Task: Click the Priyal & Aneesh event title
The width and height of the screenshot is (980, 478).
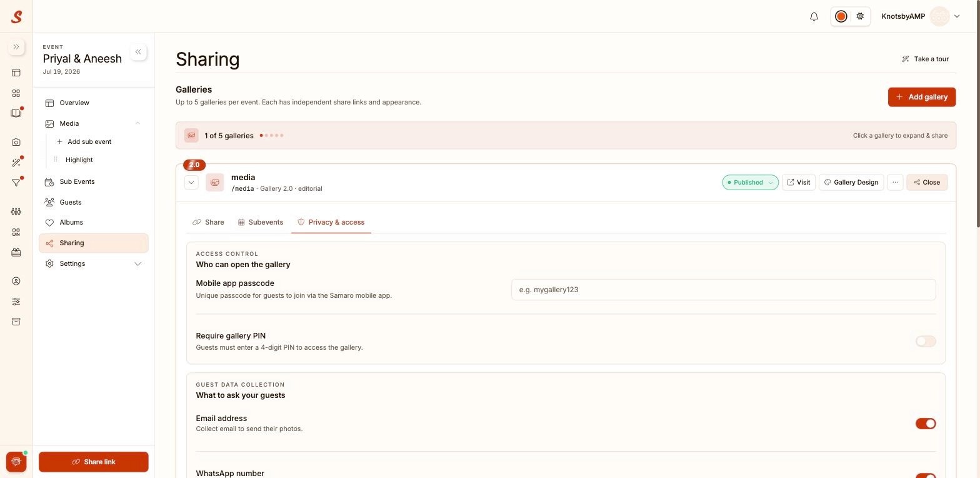Action: (x=82, y=59)
